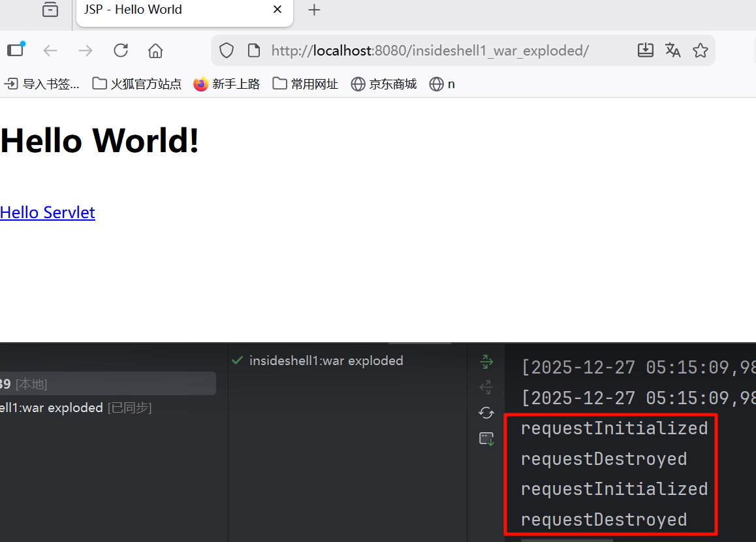
Task: Open 导入书签 import bookmarks item
Action: coord(42,84)
